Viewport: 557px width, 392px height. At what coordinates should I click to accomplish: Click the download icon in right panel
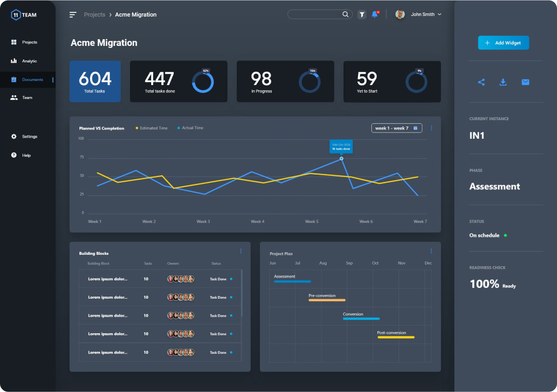pyautogui.click(x=503, y=82)
